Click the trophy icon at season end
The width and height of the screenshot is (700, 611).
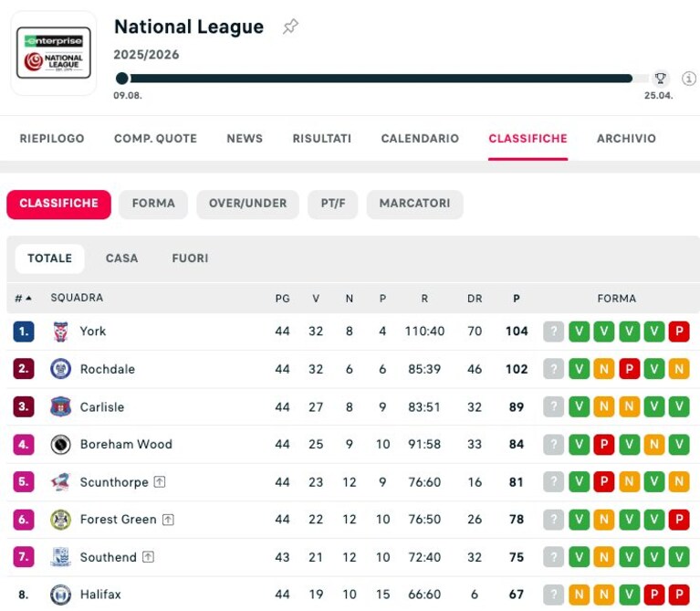[x=660, y=79]
